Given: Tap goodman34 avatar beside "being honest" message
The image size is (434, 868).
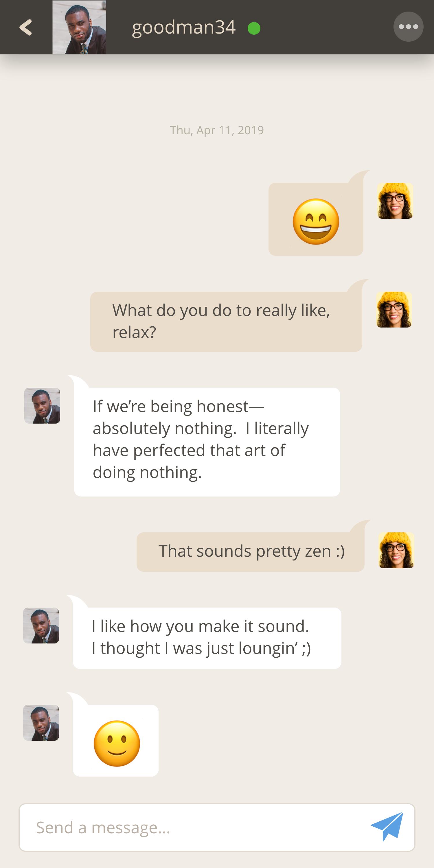Looking at the screenshot, I should tap(42, 405).
